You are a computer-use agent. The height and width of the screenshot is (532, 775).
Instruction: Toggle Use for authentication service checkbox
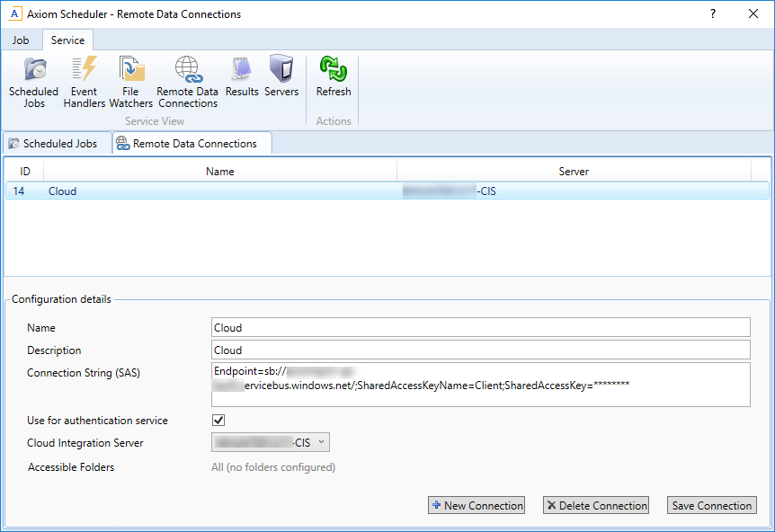click(218, 421)
